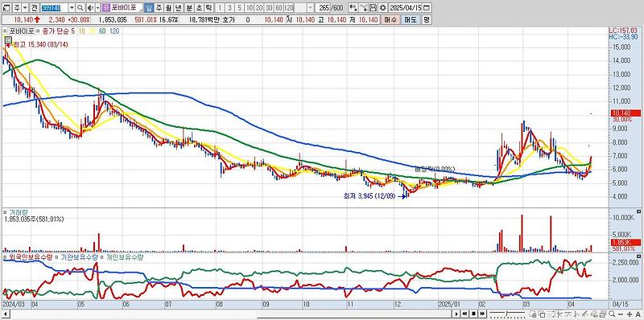Click the stop playback square button

coord(473,314)
